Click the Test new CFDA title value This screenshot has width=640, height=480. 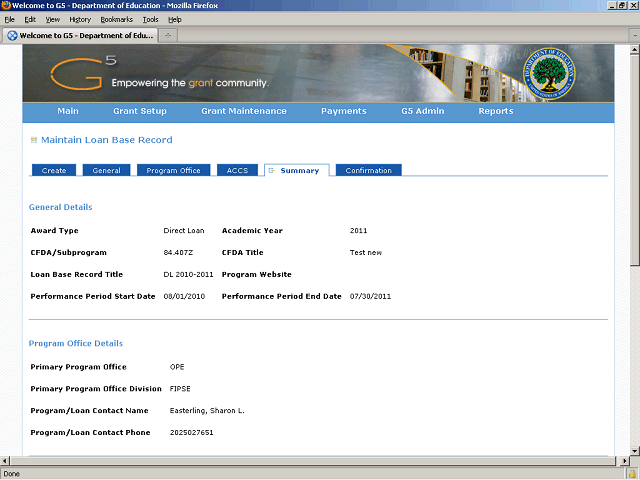coord(366,253)
